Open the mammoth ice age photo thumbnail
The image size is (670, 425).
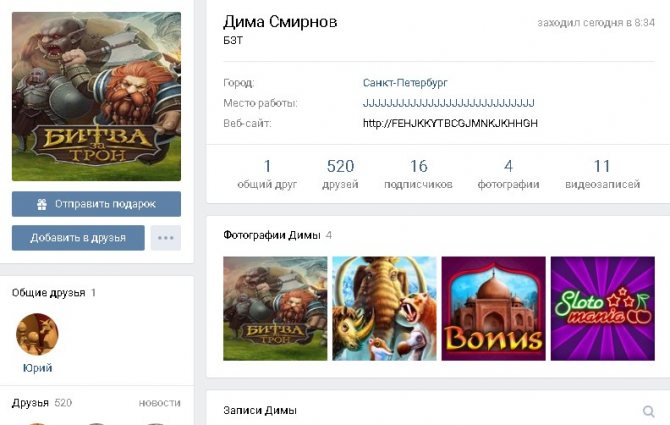click(385, 308)
